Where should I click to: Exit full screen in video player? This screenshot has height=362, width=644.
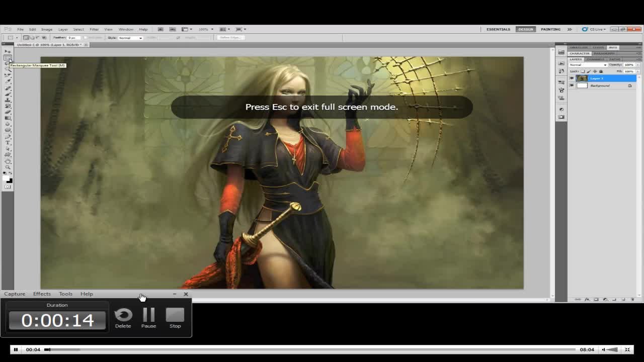point(627,349)
